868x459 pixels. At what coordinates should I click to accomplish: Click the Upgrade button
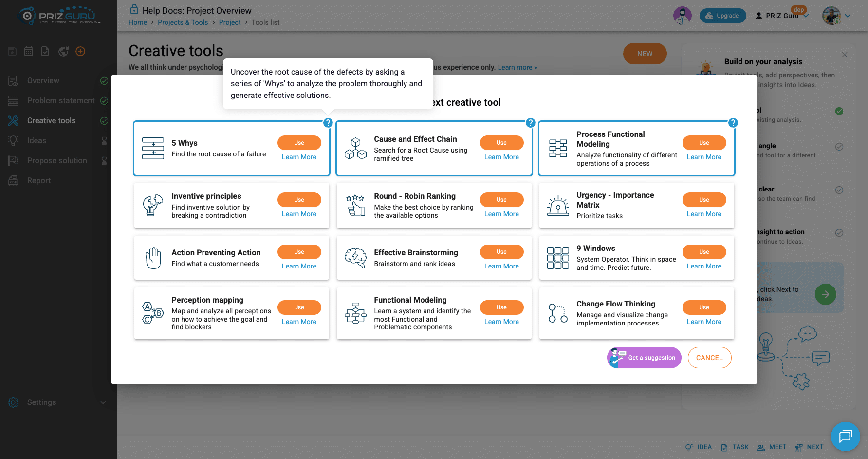pyautogui.click(x=722, y=16)
